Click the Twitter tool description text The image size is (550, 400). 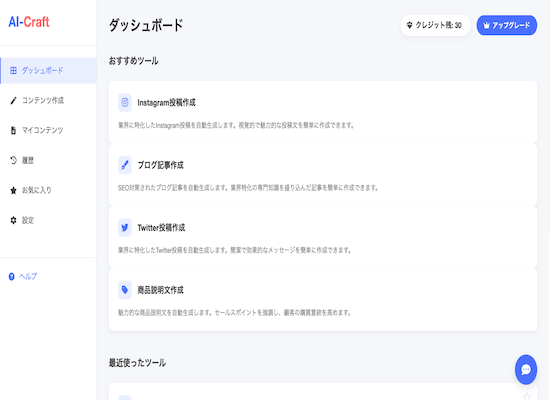235,250
